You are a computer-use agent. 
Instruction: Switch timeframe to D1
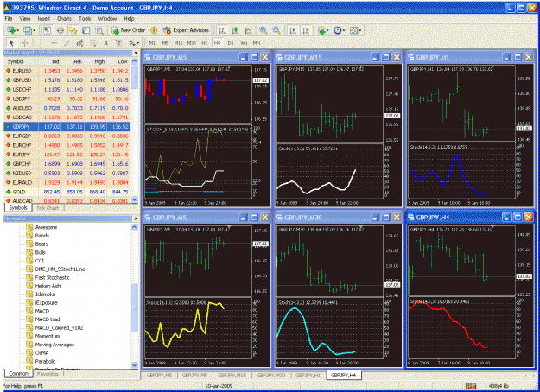pyautogui.click(x=231, y=43)
